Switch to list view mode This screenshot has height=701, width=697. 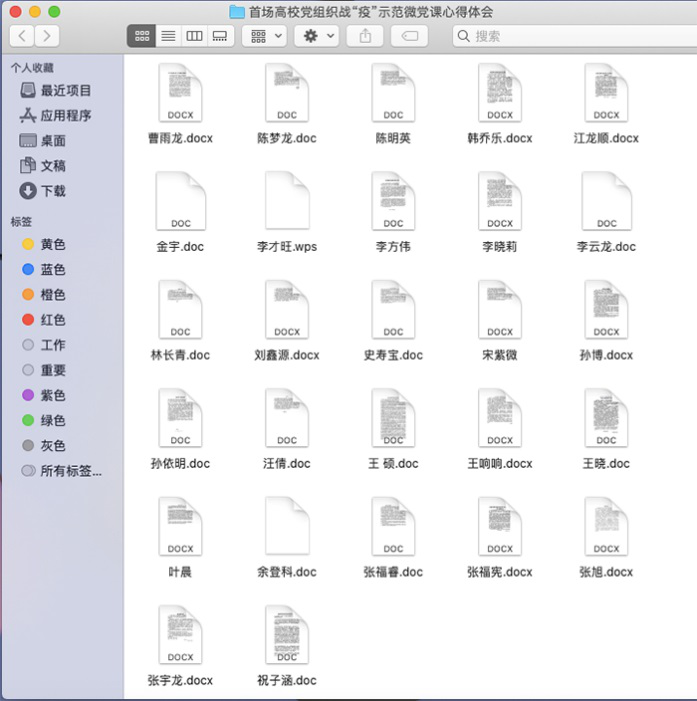pyautogui.click(x=168, y=36)
